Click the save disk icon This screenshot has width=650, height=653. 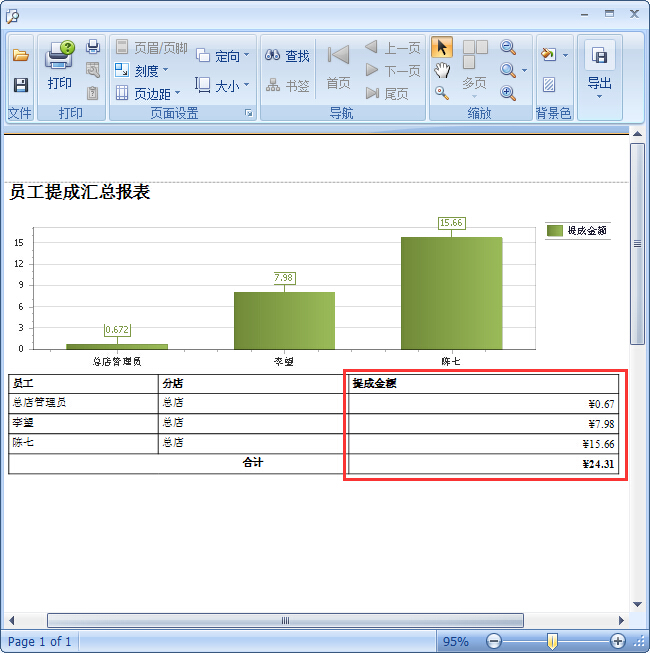click(20, 85)
